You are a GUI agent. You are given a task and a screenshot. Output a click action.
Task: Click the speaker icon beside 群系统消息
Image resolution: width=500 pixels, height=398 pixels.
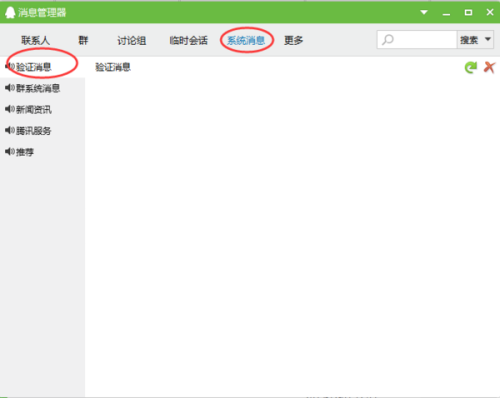click(x=10, y=88)
